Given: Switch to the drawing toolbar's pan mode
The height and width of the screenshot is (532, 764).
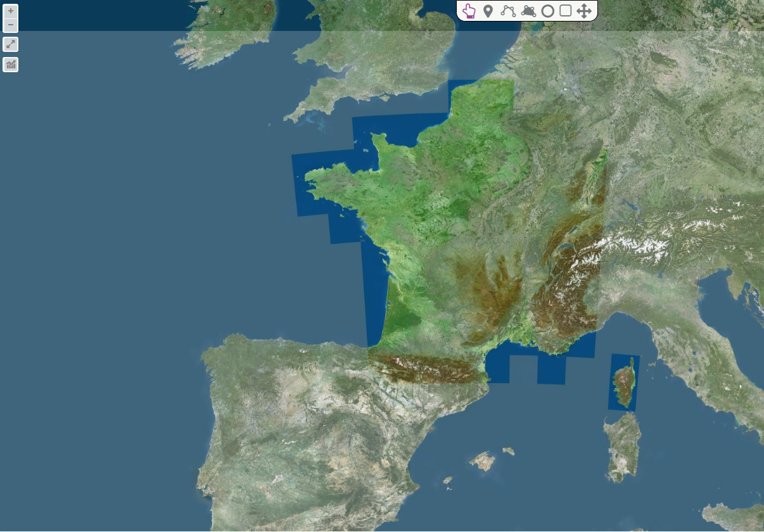Looking at the screenshot, I should [584, 11].
